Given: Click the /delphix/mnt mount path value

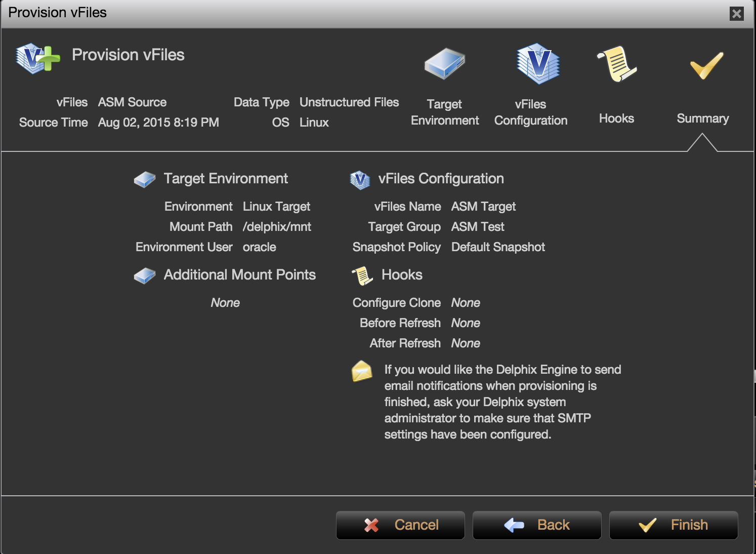Looking at the screenshot, I should coord(277,227).
